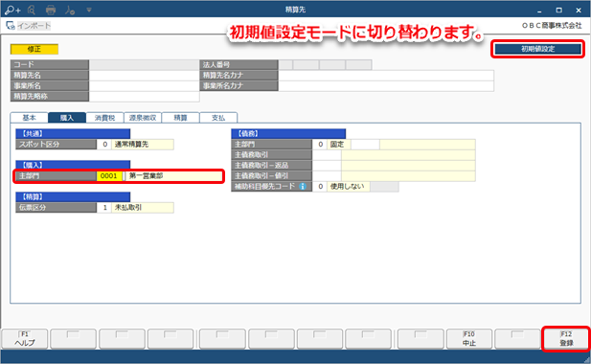The width and height of the screenshot is (591, 364).
Task: Click the 主債務取引－返品 code field
Action: pos(327,166)
